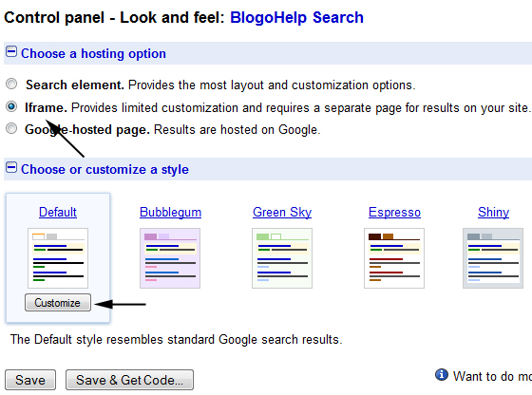Click the Default style link
532x395 pixels.
pos(58,213)
